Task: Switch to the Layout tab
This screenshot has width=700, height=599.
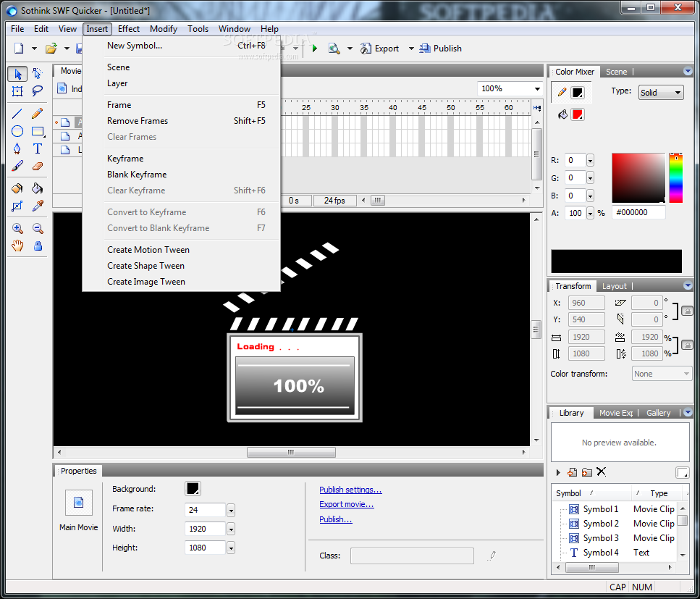Action: [x=615, y=286]
